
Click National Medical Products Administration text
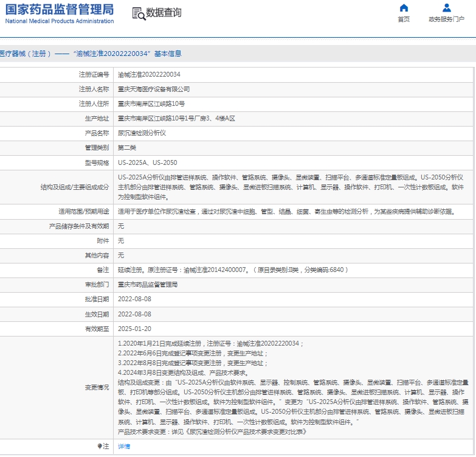(60, 21)
